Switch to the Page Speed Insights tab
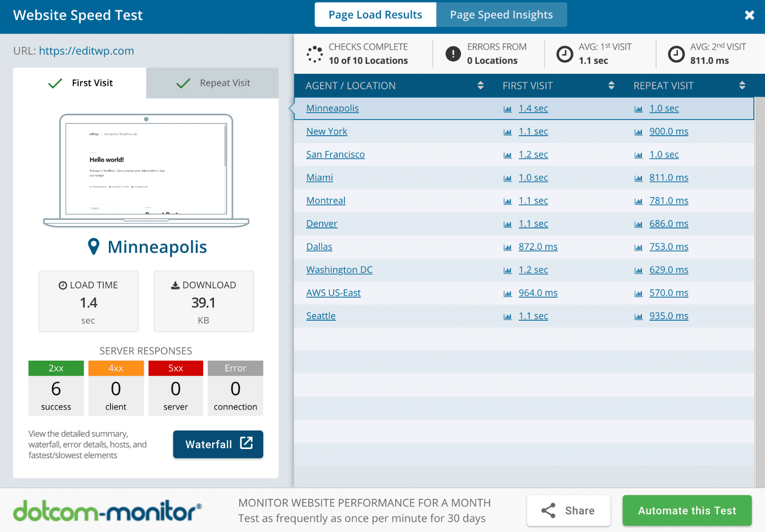Viewport: 765px width, 532px height. pos(501,15)
